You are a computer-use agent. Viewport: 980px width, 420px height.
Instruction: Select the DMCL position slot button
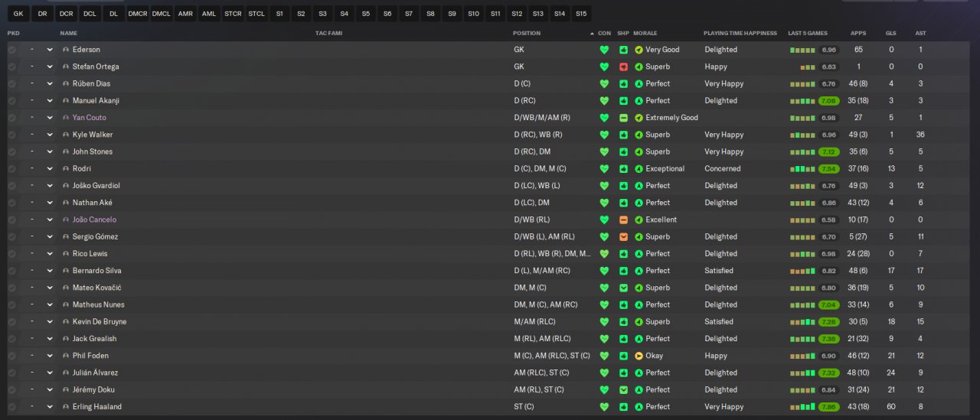[162, 14]
